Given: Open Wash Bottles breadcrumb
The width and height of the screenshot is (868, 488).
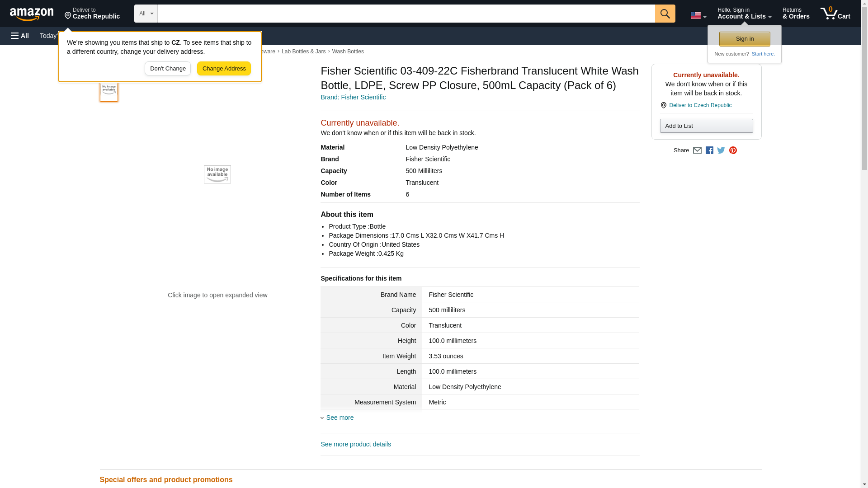Looking at the screenshot, I should click(x=348, y=52).
